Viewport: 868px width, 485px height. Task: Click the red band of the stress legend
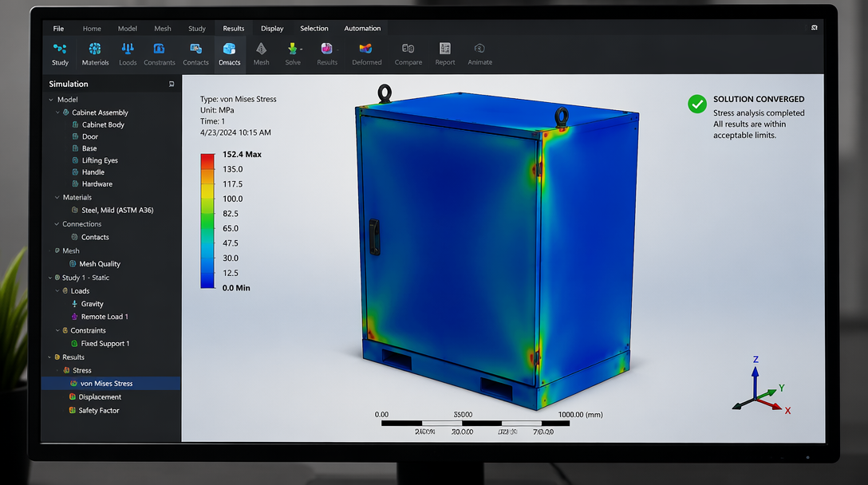(207, 161)
